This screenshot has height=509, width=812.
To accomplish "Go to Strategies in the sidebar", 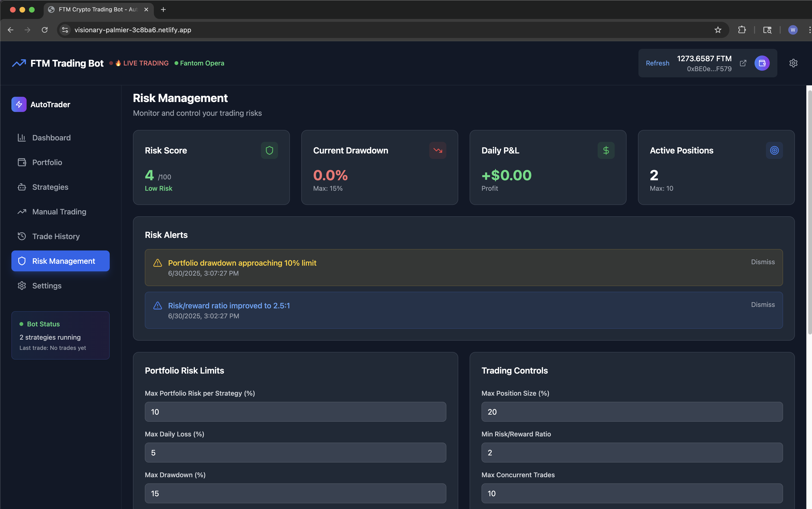I will [50, 187].
